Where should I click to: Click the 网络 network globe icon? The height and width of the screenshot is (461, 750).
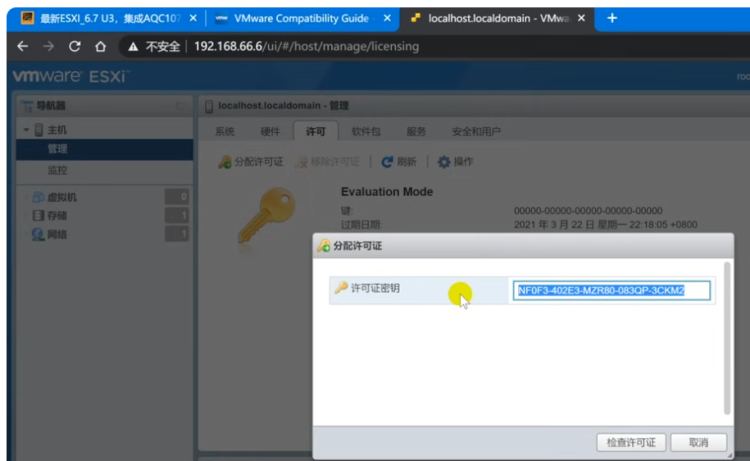tap(38, 234)
